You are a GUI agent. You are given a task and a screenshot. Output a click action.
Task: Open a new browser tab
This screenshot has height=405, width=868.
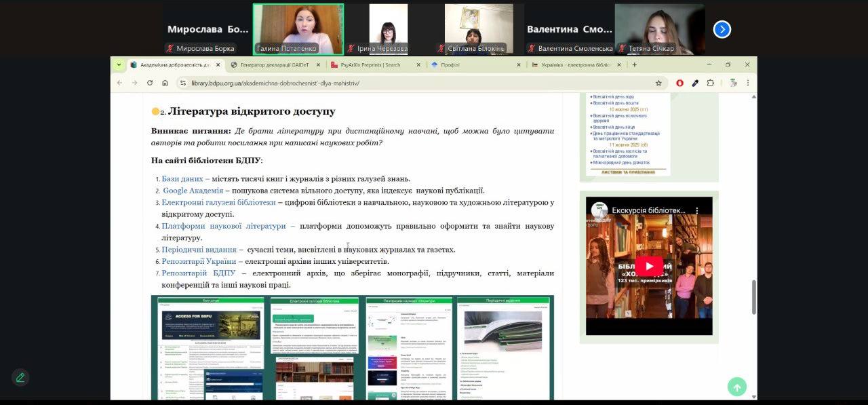tap(635, 65)
